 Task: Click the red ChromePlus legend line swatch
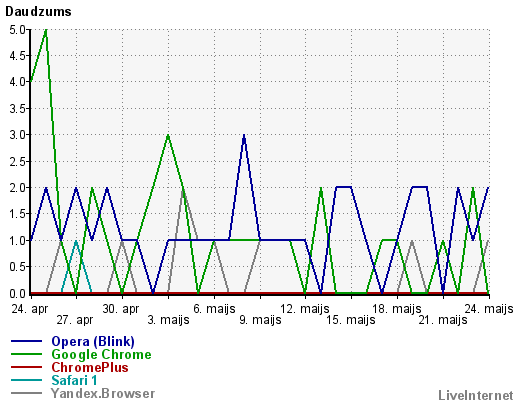pos(26,367)
